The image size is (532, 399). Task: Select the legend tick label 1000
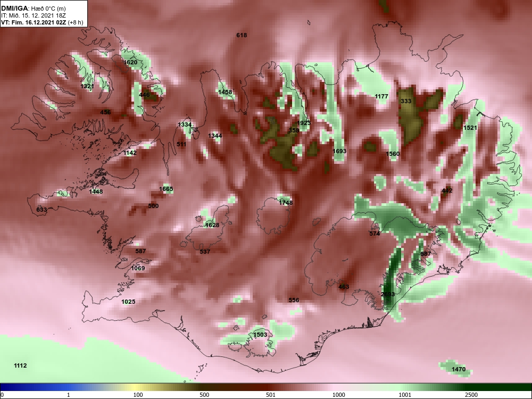pos(338,395)
